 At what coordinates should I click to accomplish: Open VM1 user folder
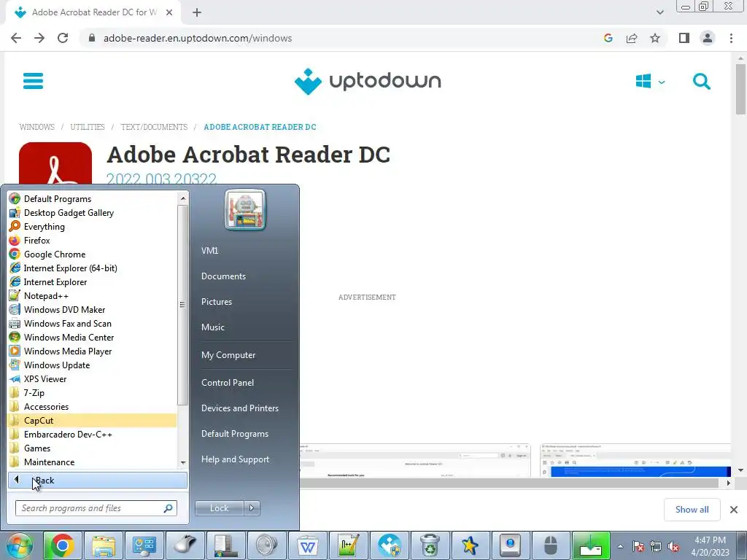[x=209, y=251]
